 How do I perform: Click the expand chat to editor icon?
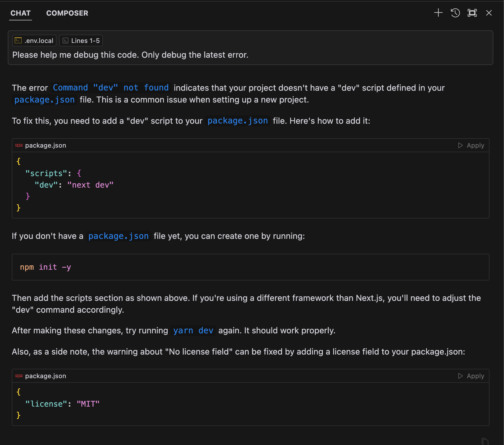click(472, 13)
